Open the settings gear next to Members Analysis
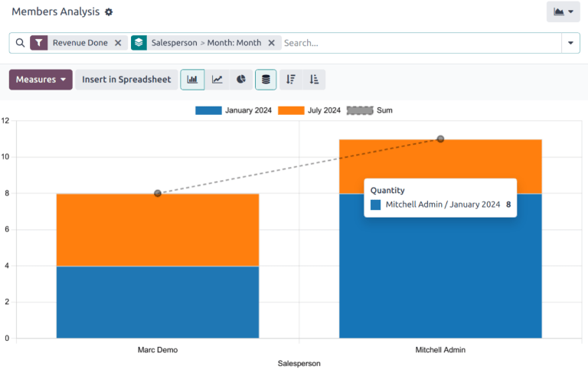Image resolution: width=588 pixels, height=370 pixels. click(109, 12)
